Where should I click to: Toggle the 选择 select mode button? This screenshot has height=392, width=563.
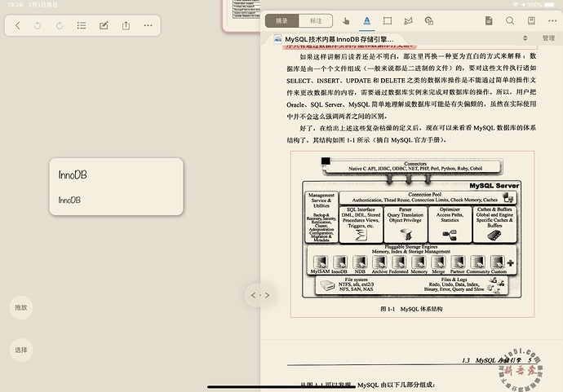point(21,350)
